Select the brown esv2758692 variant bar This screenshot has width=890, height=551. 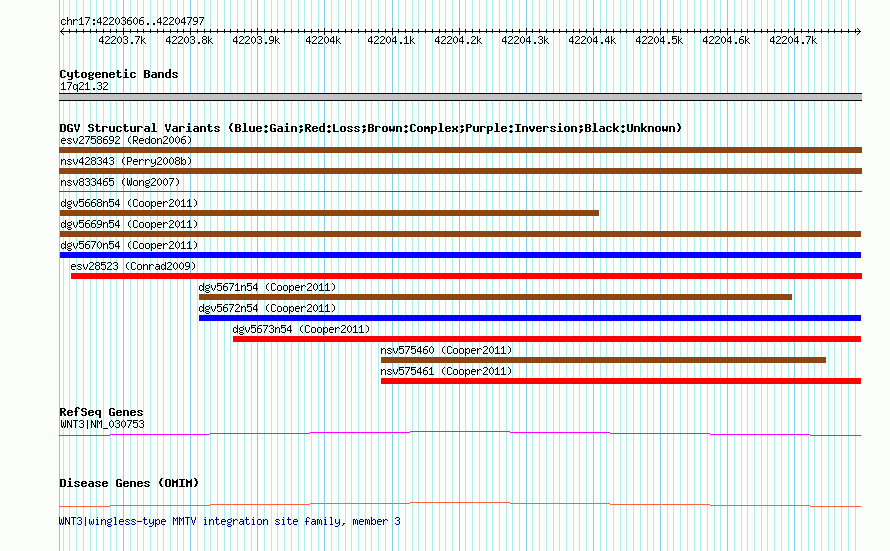(460, 150)
